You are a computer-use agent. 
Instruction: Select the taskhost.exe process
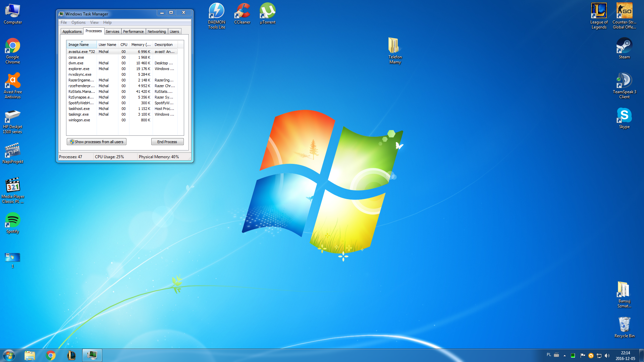point(122,109)
